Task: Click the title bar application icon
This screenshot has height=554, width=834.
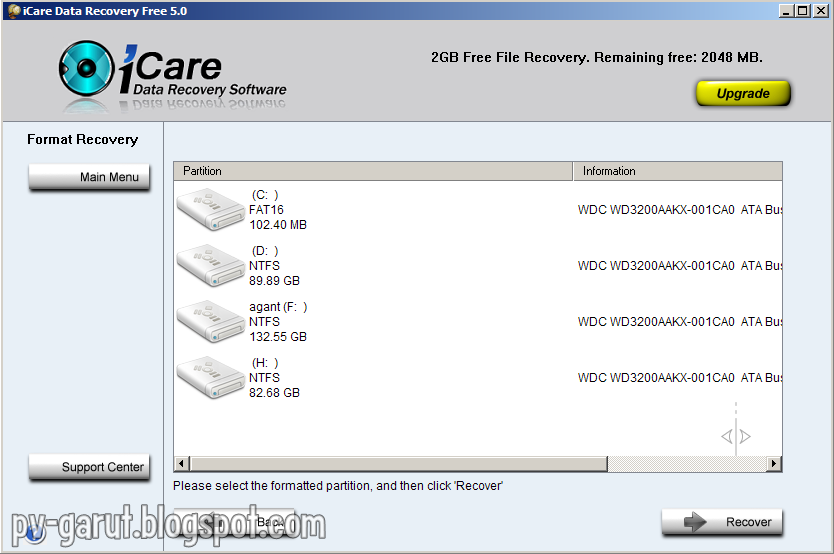Action: [x=14, y=11]
